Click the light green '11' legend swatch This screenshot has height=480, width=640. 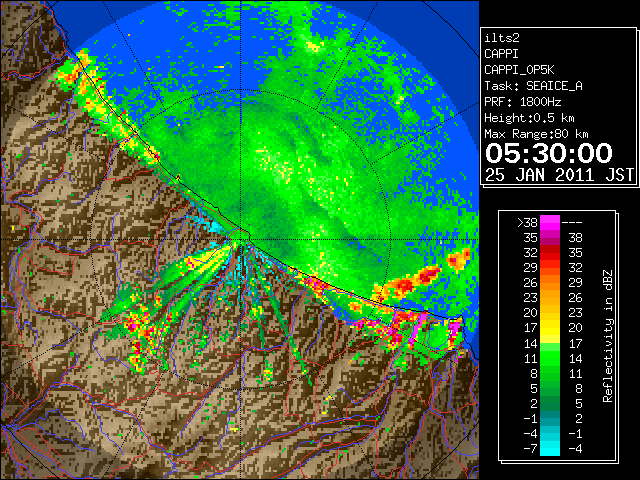pyautogui.click(x=550, y=358)
